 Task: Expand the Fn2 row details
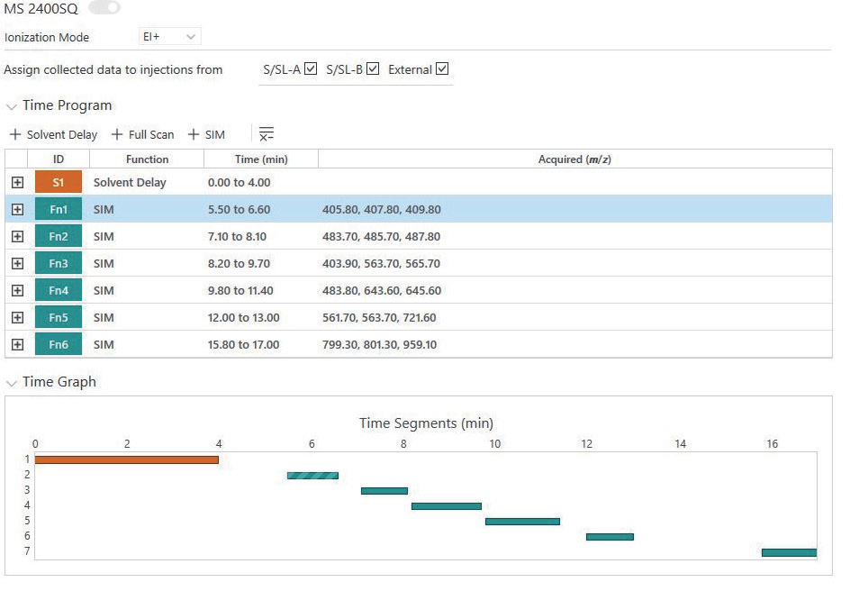tap(17, 237)
